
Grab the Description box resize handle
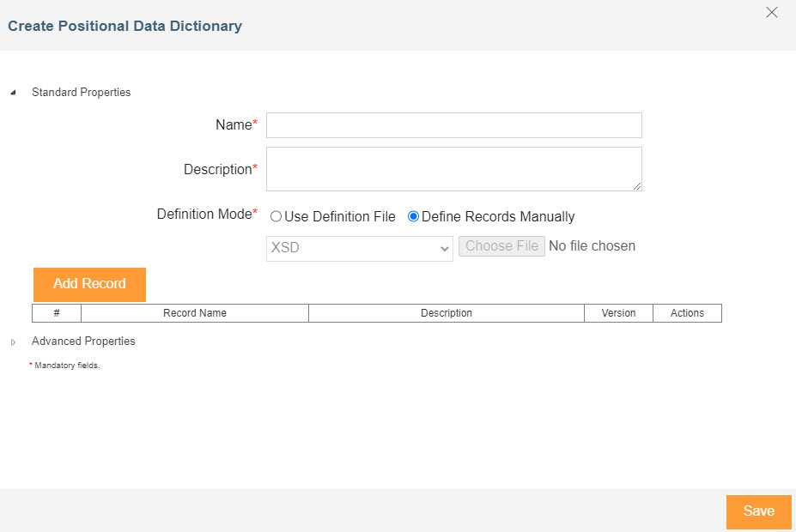(x=637, y=186)
